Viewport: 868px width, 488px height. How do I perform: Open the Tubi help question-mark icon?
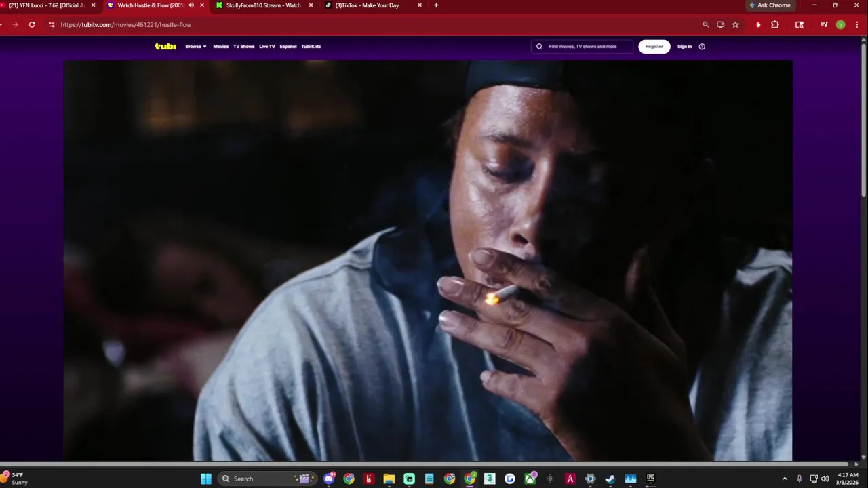(x=702, y=47)
